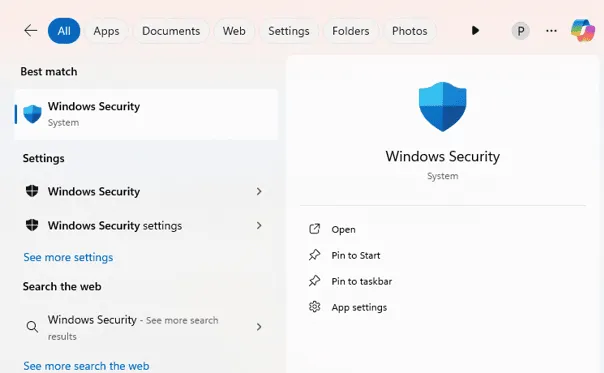Click large Windows Security shield in preview
This screenshot has height=373, width=604.
tap(443, 106)
